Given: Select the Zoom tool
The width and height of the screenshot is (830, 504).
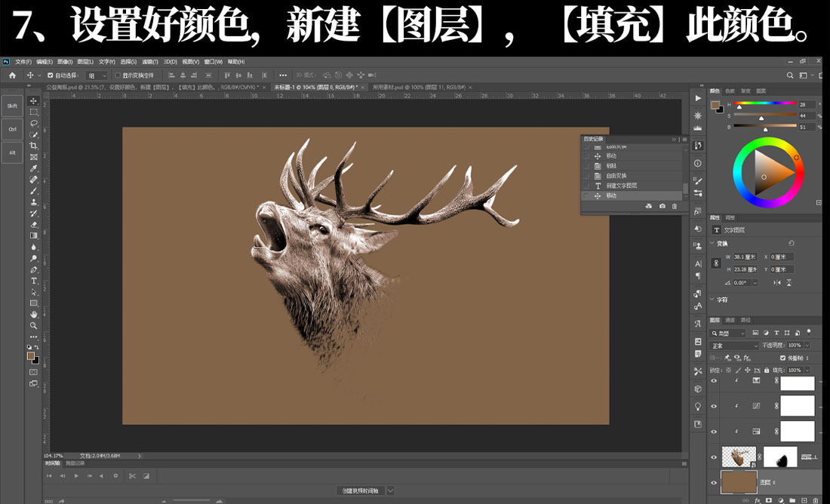Looking at the screenshot, I should click(34, 326).
